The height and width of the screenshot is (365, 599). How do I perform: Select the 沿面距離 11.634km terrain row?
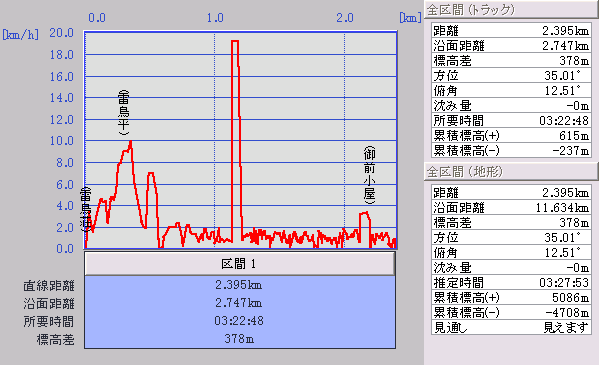pyautogui.click(x=511, y=208)
